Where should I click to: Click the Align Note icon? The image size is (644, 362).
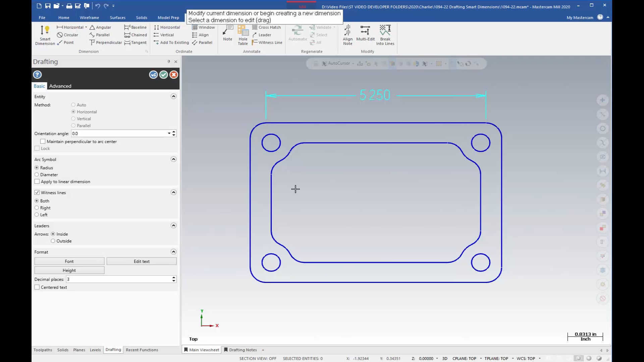347,31
